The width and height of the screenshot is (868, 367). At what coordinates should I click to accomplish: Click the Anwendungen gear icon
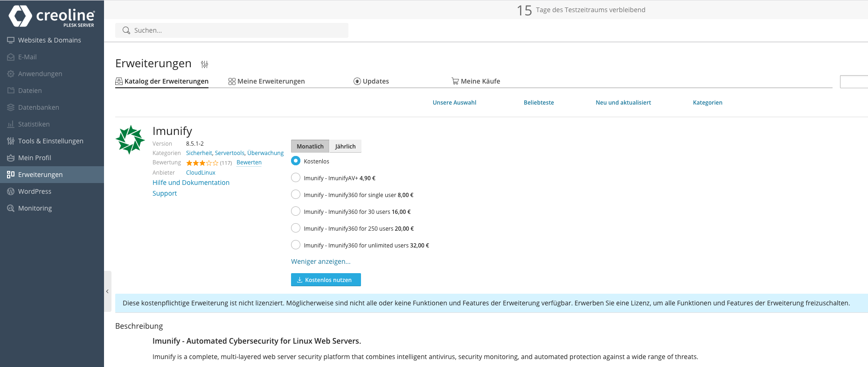pos(11,74)
